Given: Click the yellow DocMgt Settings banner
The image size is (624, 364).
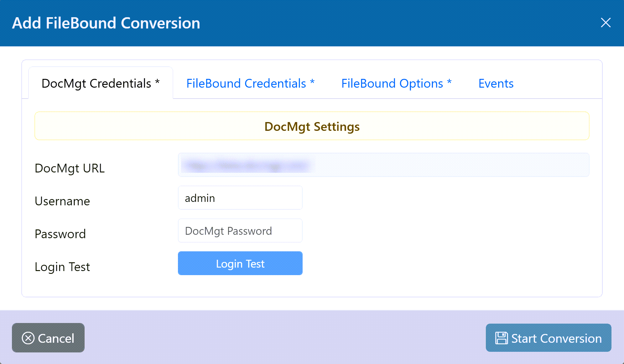Looking at the screenshot, I should pyautogui.click(x=312, y=126).
